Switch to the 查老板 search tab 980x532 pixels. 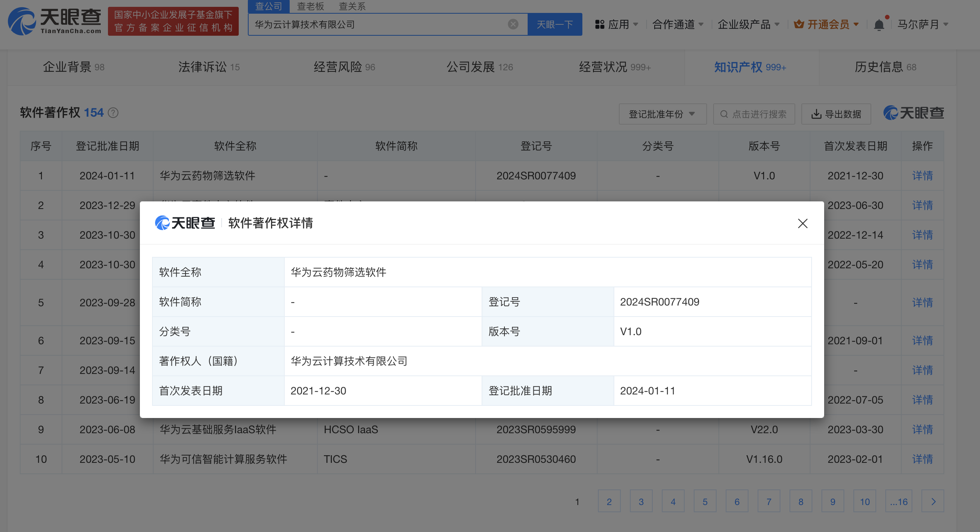(311, 6)
